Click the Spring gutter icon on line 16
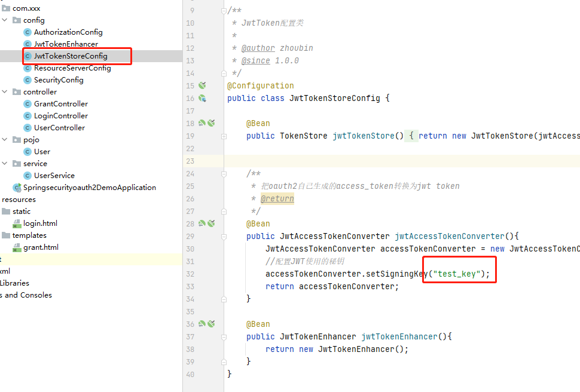This screenshot has height=392, width=580. coord(202,98)
